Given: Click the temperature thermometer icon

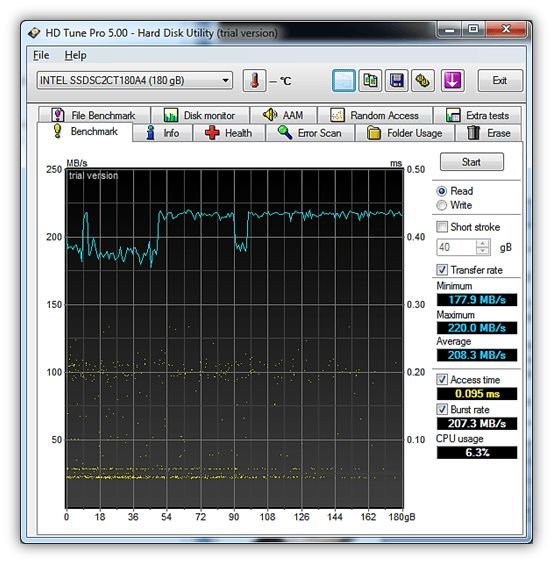Looking at the screenshot, I should [x=254, y=81].
